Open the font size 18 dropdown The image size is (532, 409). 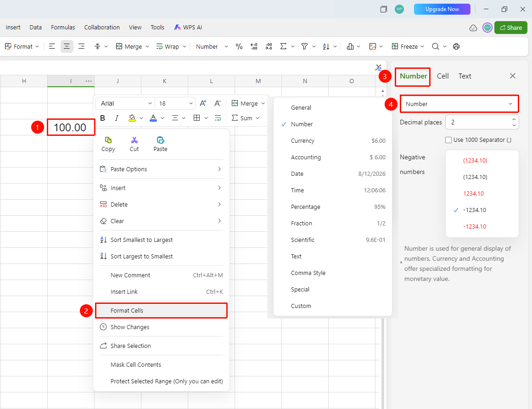coord(175,104)
